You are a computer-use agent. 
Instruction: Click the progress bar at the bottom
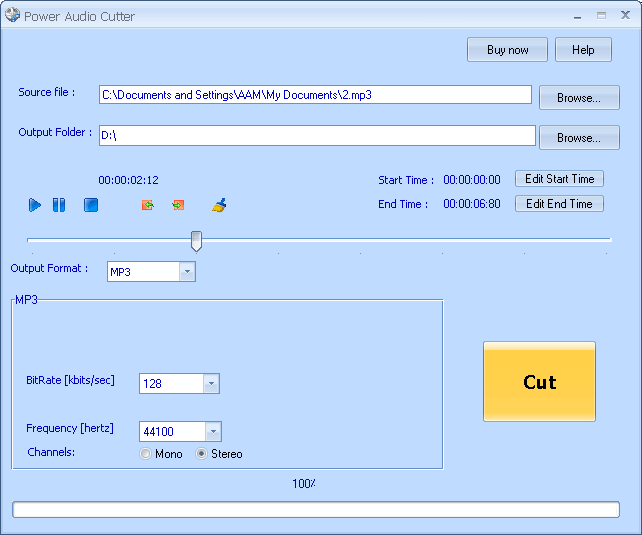316,510
